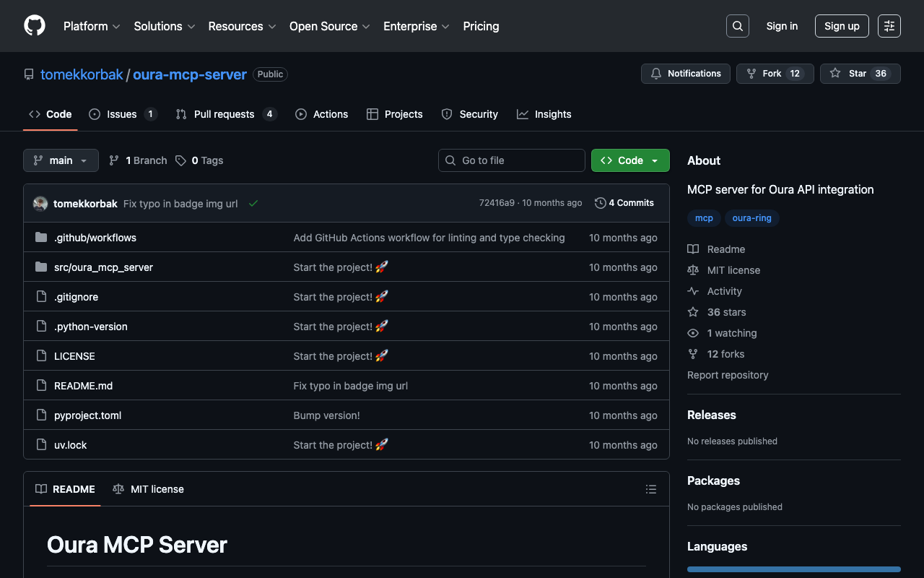Expand the main branch dropdown
924x578 pixels.
pos(61,160)
